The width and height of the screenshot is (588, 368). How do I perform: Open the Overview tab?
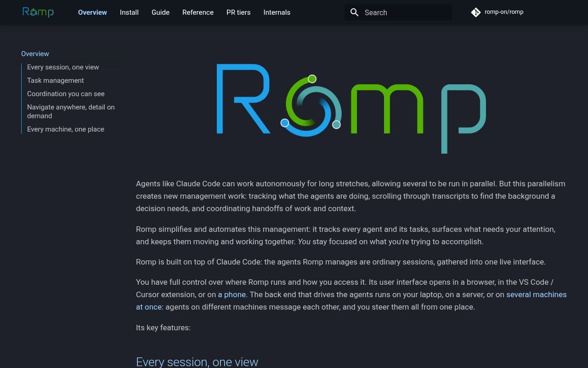[92, 12]
